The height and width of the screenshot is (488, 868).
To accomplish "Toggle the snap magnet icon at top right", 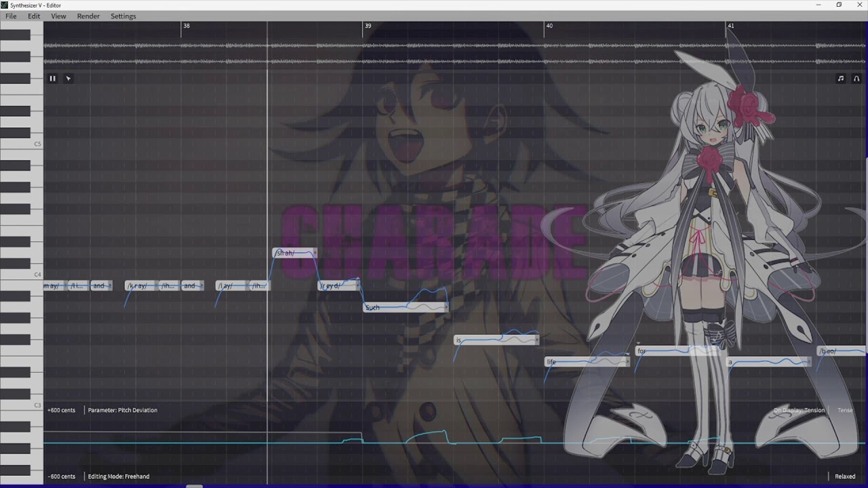I will point(856,79).
